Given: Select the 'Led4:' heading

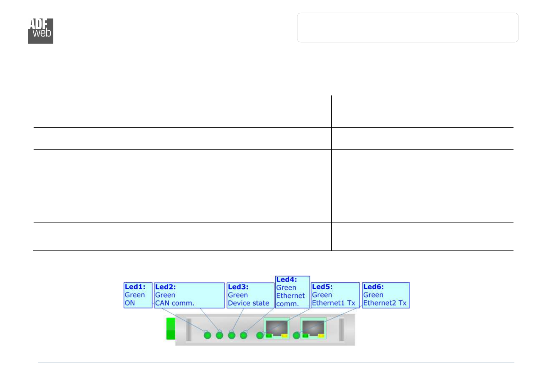Looking at the screenshot, I should point(287,280).
